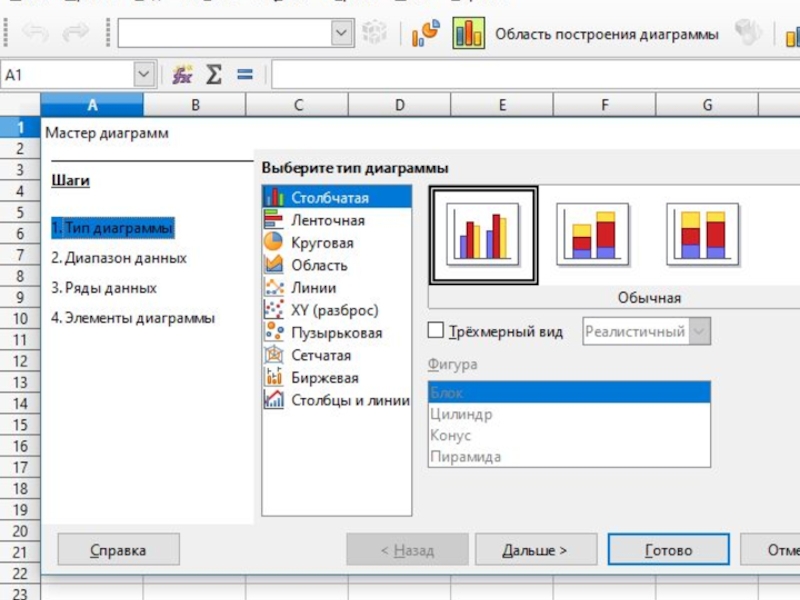
Task: Expand the chart element selector dropdown
Action: pyautogui.click(x=342, y=34)
